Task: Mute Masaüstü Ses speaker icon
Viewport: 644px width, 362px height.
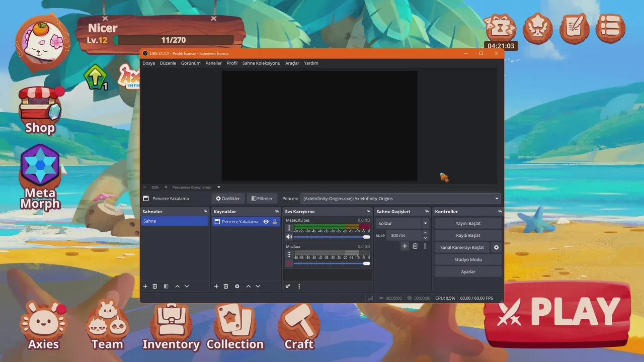Action: coord(289,237)
